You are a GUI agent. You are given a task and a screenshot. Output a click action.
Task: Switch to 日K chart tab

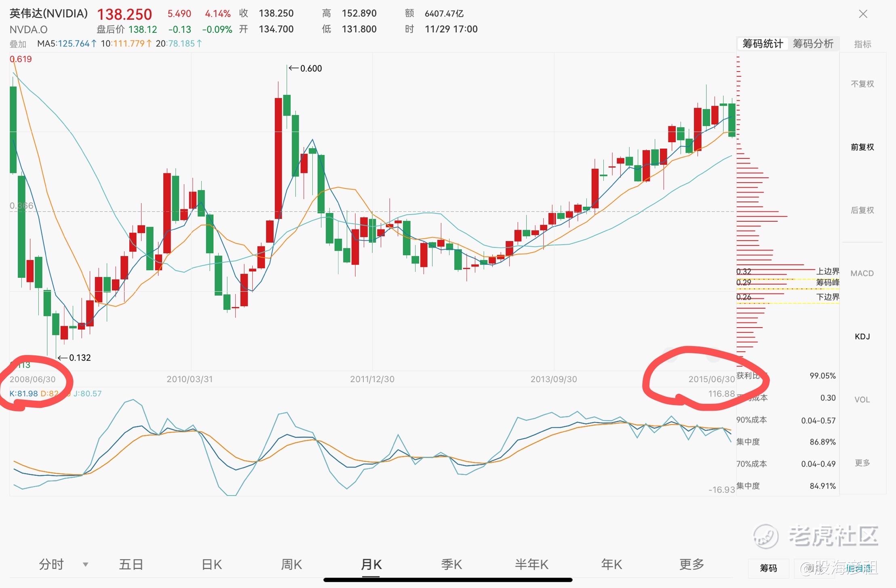(212, 564)
